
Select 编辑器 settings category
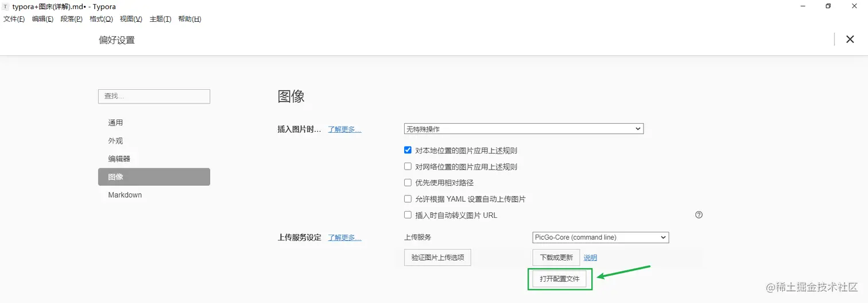[154, 159]
